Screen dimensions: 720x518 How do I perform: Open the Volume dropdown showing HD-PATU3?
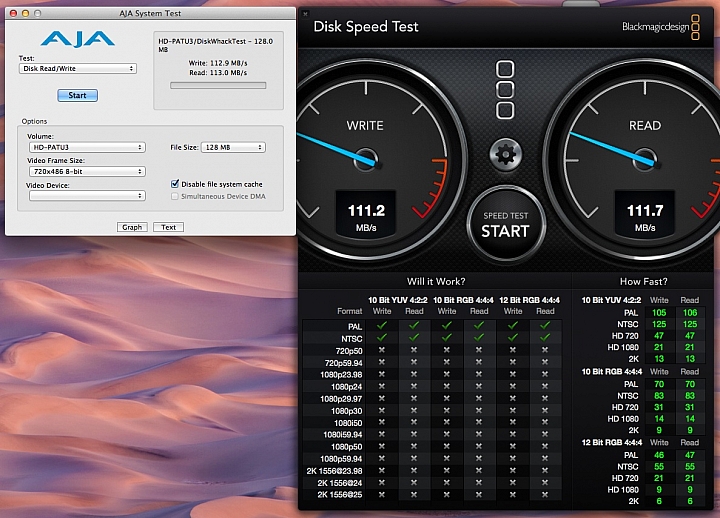click(87, 147)
